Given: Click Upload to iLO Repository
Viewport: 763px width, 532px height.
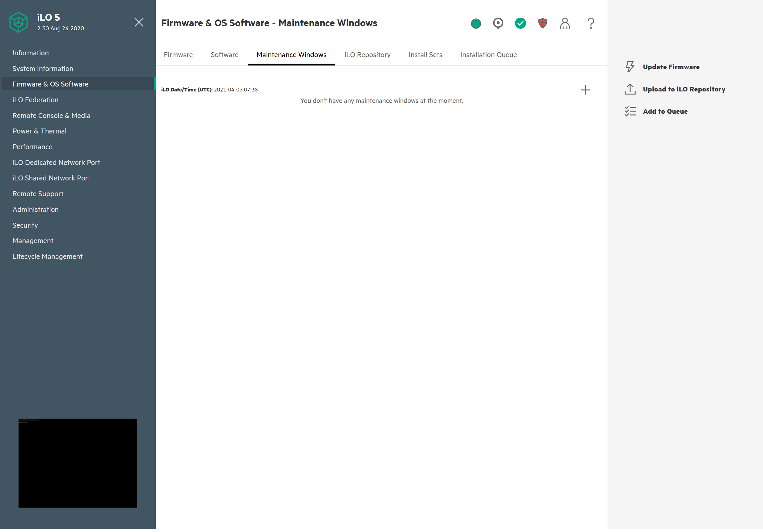Looking at the screenshot, I should point(684,89).
